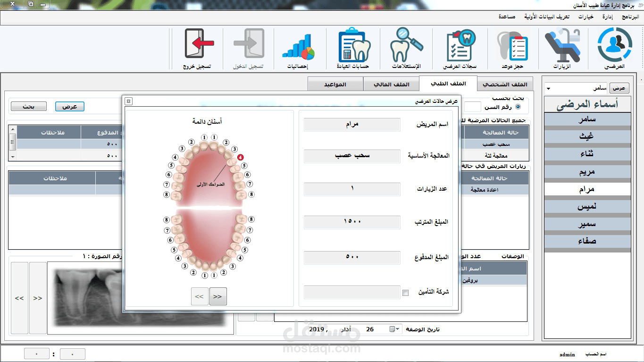Select patient مريم from the list

pos(587,172)
